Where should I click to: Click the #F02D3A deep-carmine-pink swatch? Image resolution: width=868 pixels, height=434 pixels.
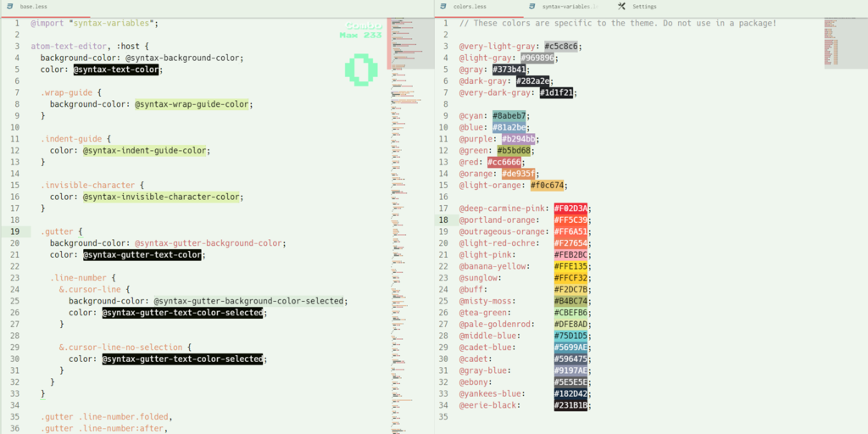[570, 209]
